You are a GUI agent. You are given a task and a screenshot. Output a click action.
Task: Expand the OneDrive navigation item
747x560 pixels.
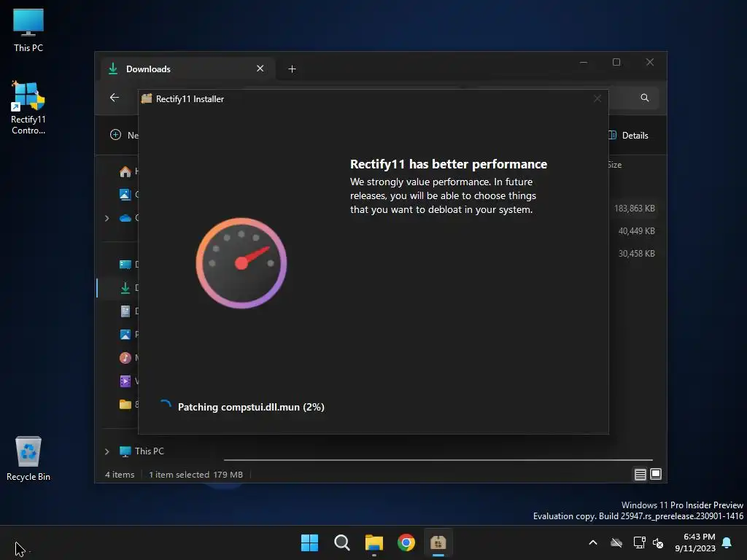[107, 218]
